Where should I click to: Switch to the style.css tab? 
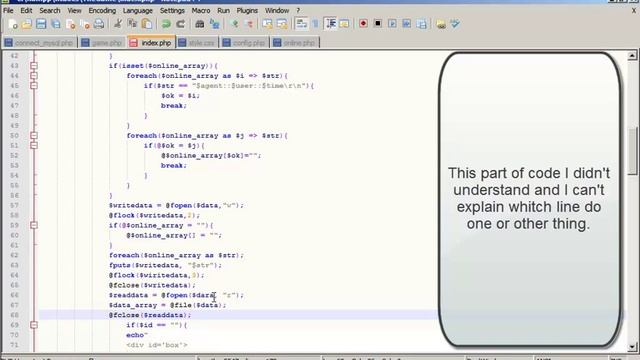[x=197, y=43]
